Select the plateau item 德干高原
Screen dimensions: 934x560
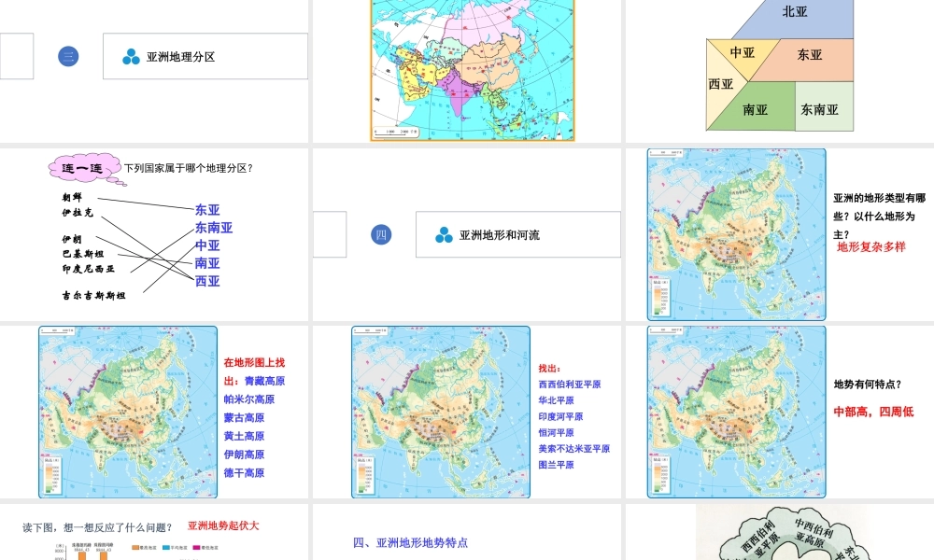tap(244, 473)
